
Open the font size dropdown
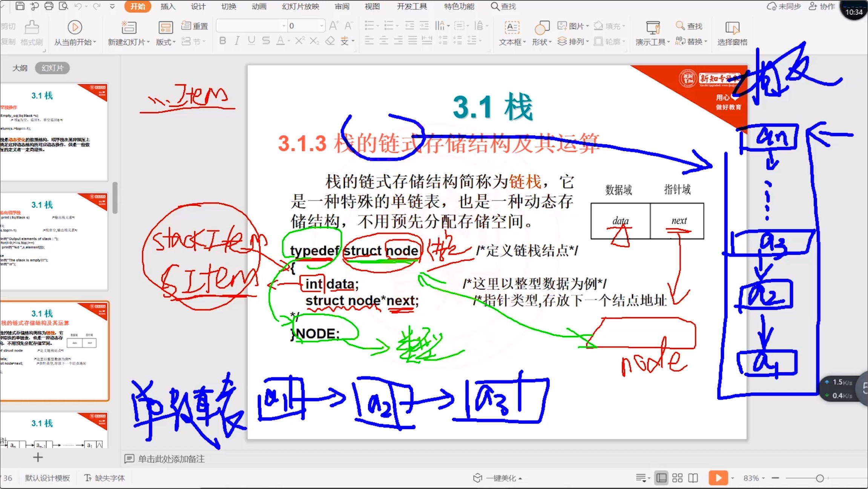[x=321, y=26]
